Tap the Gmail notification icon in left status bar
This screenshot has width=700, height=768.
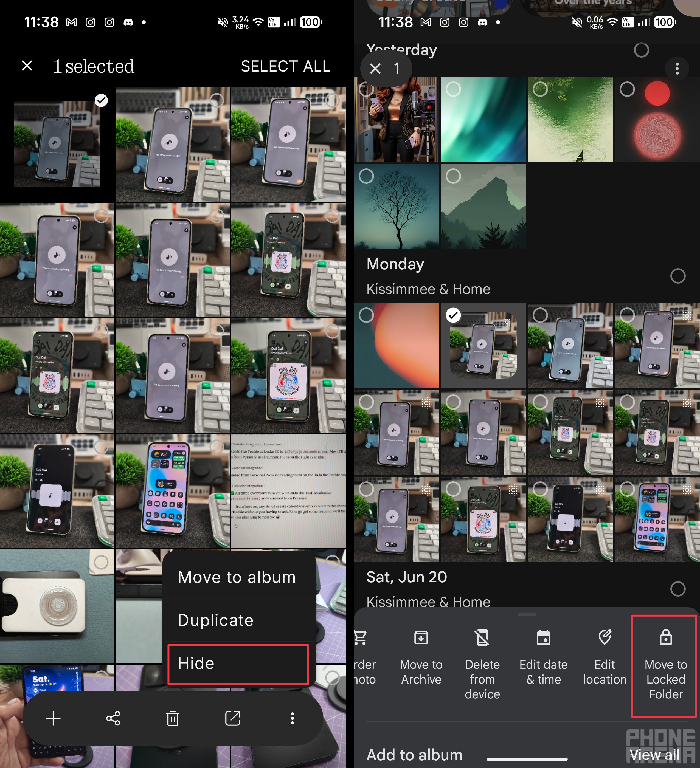(71, 22)
